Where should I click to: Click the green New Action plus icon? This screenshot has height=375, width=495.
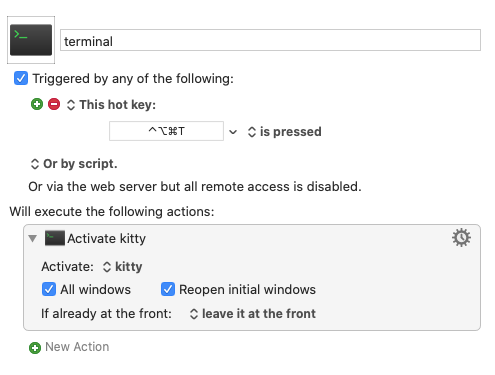coord(35,348)
